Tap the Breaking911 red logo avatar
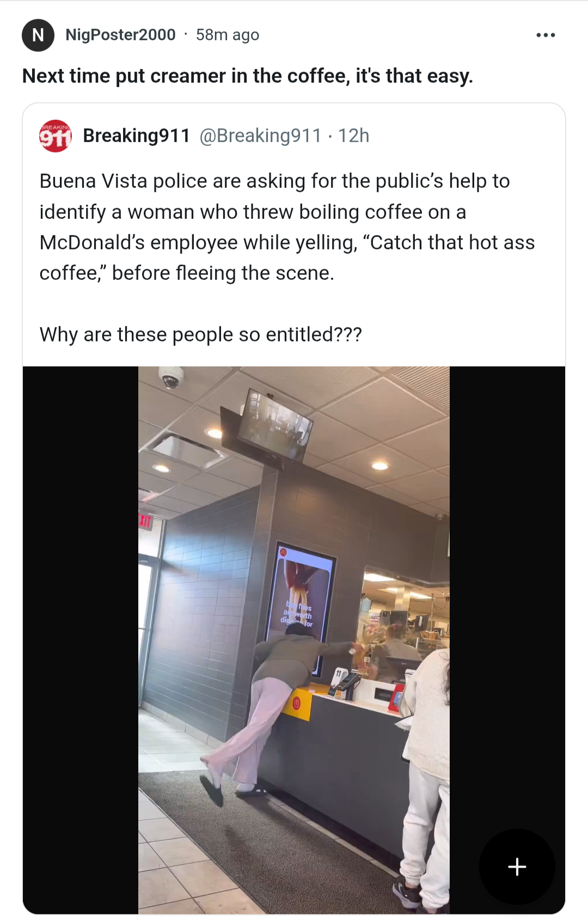The height and width of the screenshot is (923, 588). [x=56, y=136]
